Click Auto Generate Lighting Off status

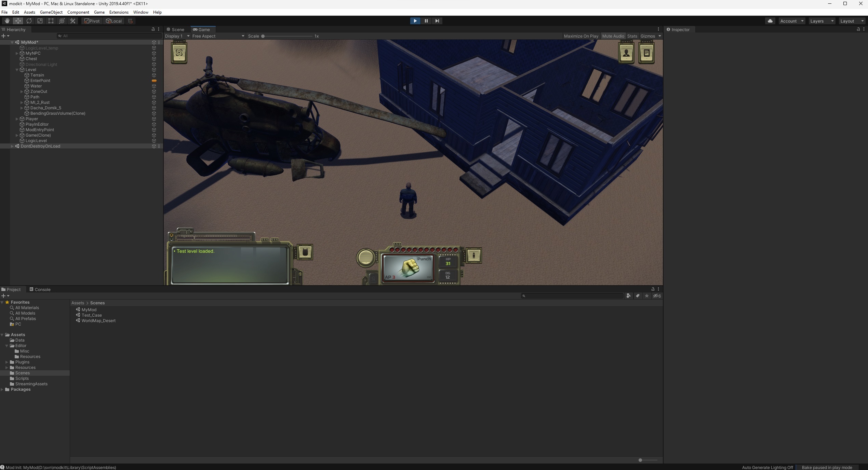point(767,467)
